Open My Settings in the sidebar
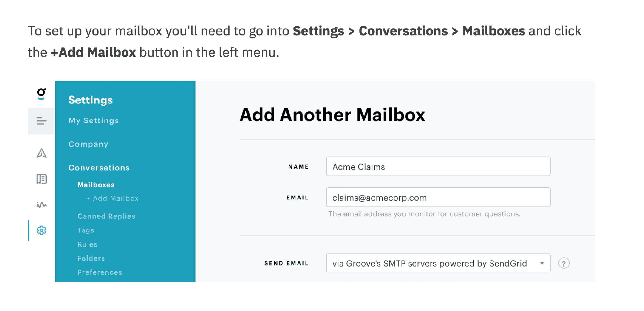The height and width of the screenshot is (311, 644). (94, 121)
